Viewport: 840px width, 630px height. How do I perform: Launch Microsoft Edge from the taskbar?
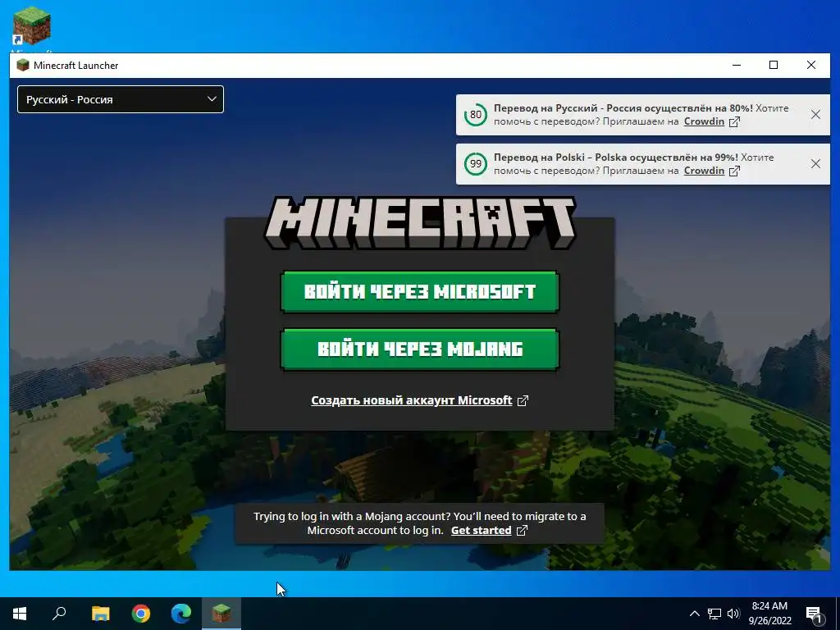[181, 614]
